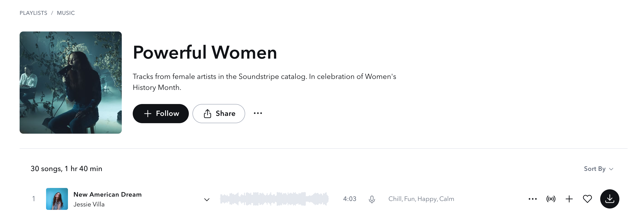Favorite New American Dream with the heart icon

pos(587,198)
